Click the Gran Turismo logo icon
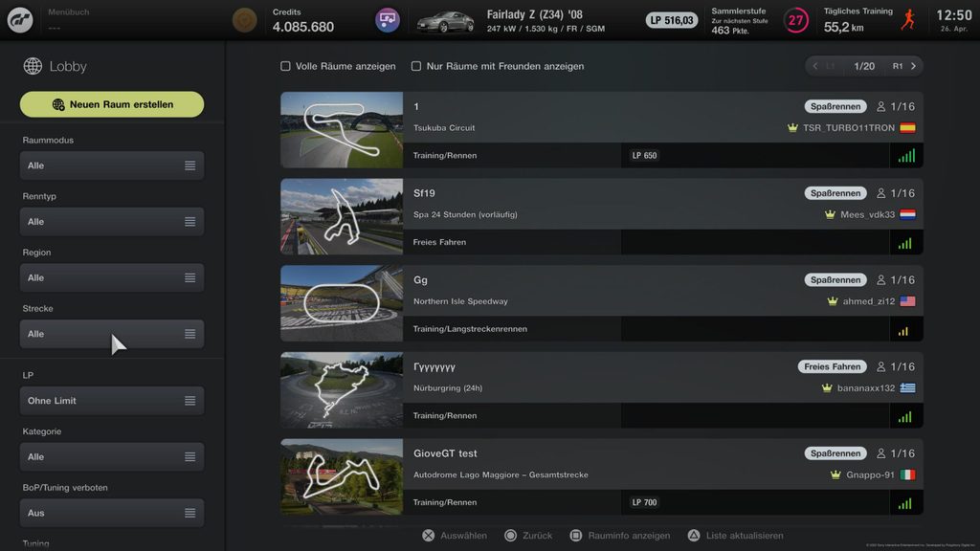 (x=20, y=20)
